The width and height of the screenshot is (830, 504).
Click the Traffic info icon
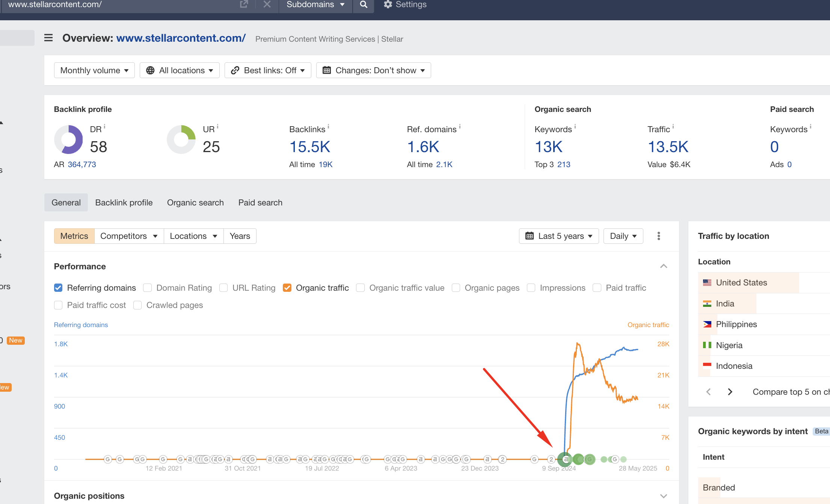[673, 127]
